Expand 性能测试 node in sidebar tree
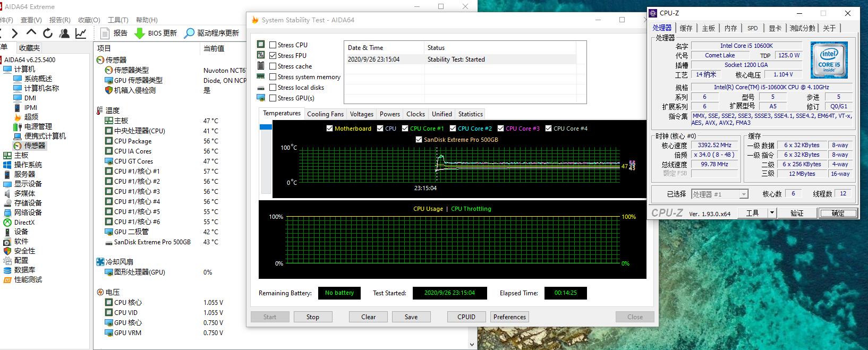 pyautogui.click(x=28, y=279)
